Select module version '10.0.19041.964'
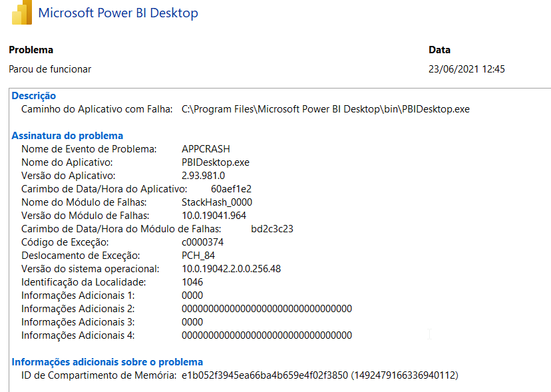The image size is (551, 392). tap(214, 216)
